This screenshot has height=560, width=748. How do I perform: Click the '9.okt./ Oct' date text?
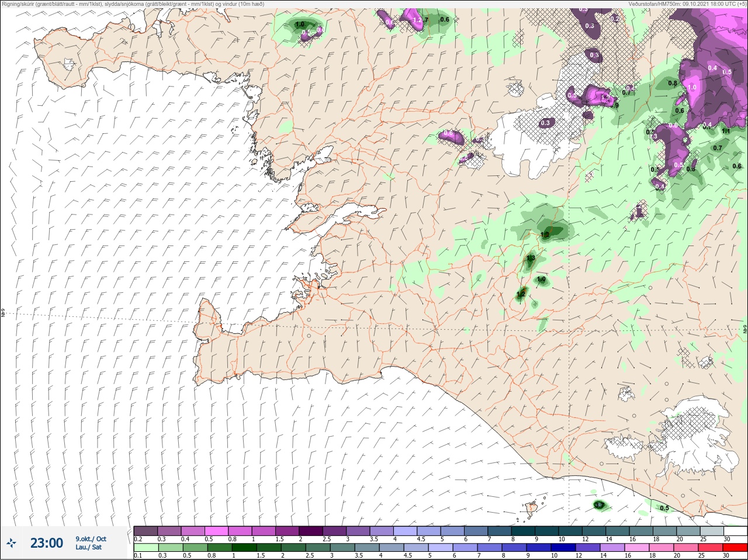click(91, 539)
